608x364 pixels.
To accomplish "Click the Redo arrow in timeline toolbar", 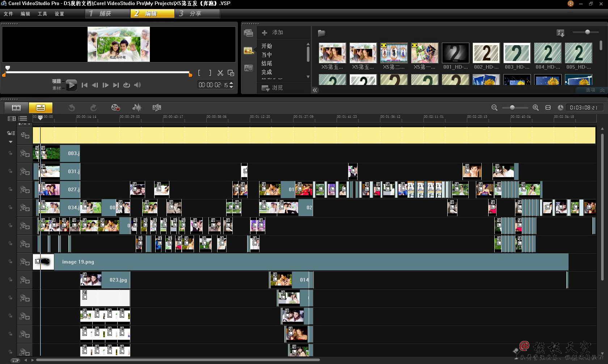I will coord(93,108).
